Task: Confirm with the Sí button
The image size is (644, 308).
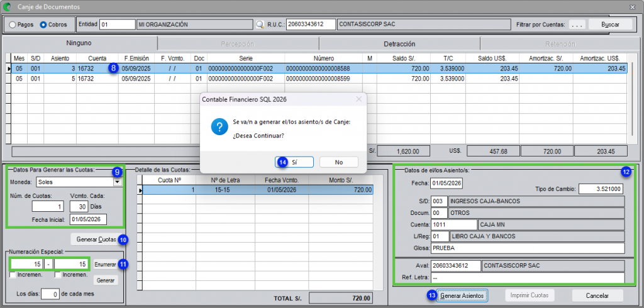Action: pos(294,162)
